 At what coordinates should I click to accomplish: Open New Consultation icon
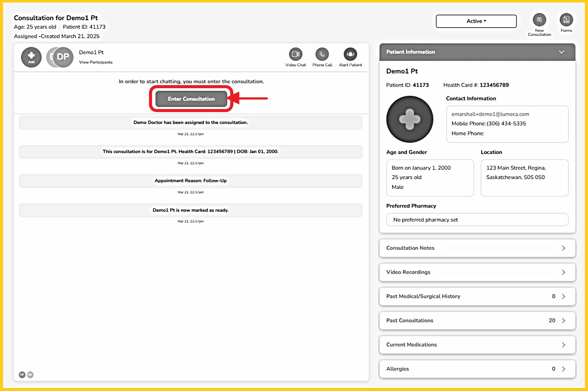(539, 20)
